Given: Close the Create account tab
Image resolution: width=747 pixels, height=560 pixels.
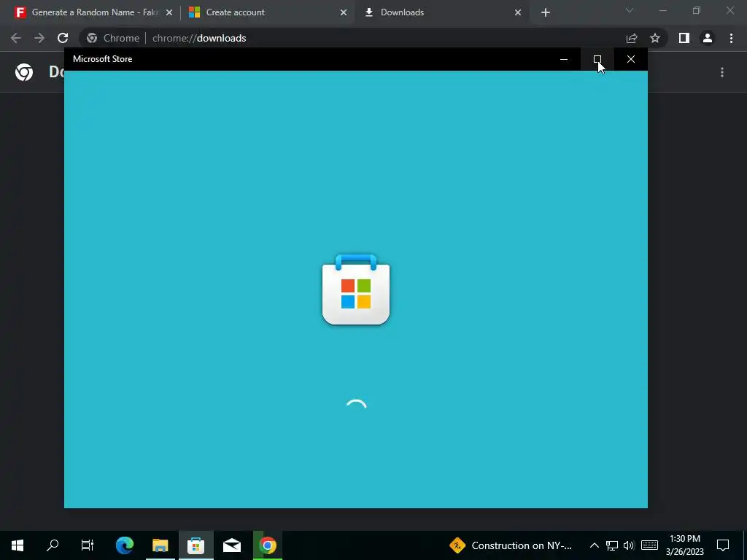Looking at the screenshot, I should pyautogui.click(x=344, y=12).
